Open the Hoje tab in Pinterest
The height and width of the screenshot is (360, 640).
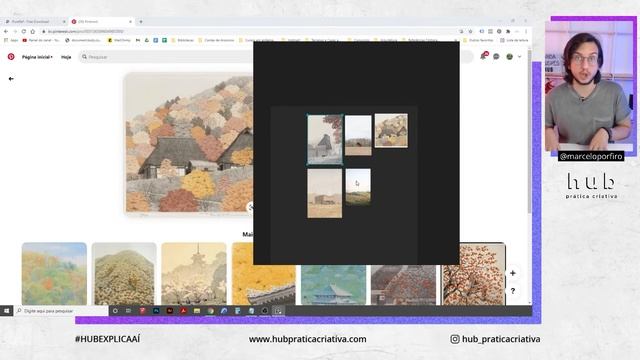coord(66,57)
